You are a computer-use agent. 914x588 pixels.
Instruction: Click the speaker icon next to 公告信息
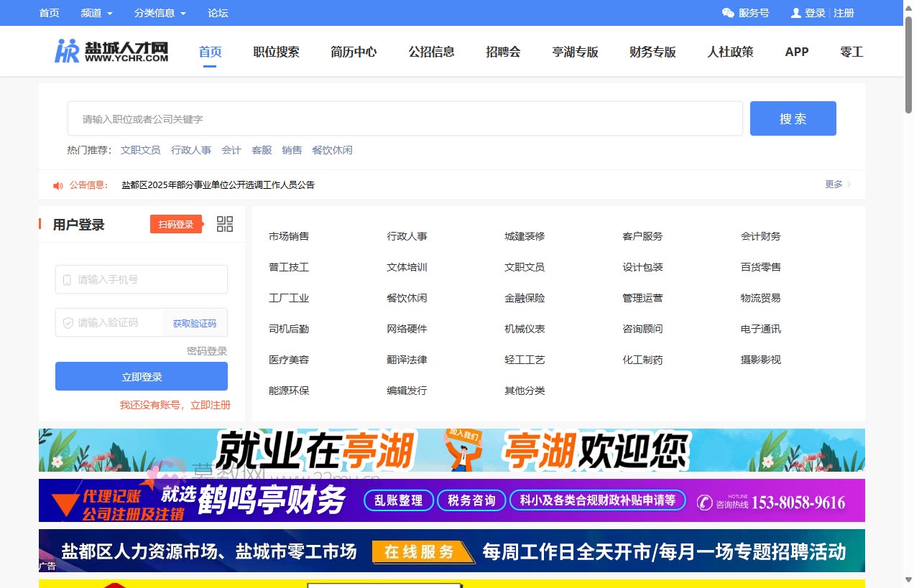click(x=57, y=185)
